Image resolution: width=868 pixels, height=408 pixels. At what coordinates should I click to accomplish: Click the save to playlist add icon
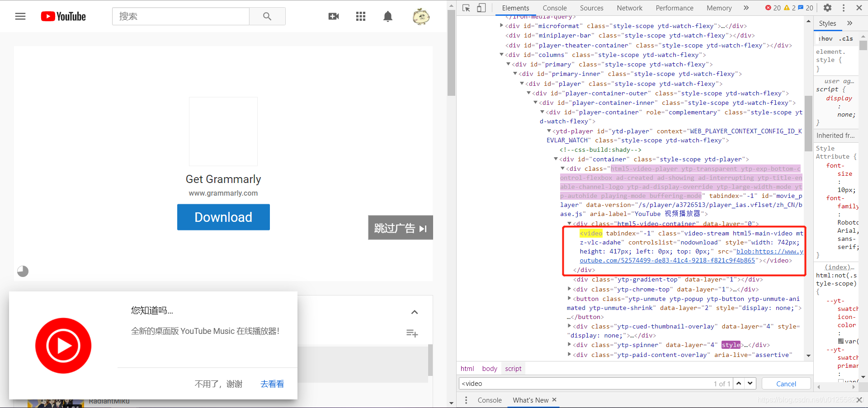coord(412,333)
